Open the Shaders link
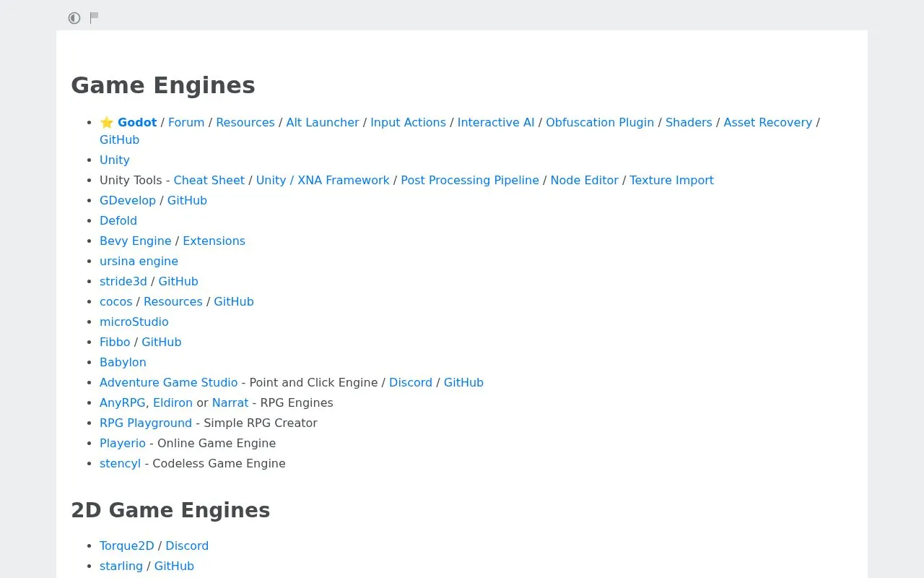This screenshot has width=924, height=578. (689, 122)
